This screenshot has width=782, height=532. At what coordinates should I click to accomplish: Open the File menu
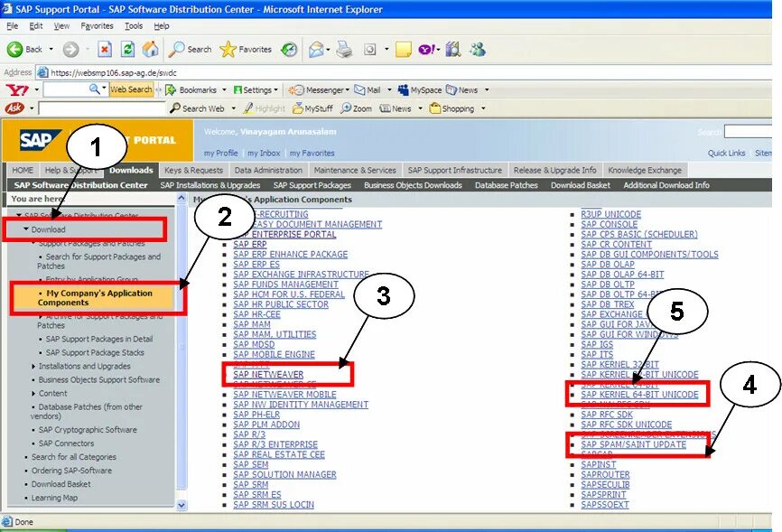tap(13, 26)
